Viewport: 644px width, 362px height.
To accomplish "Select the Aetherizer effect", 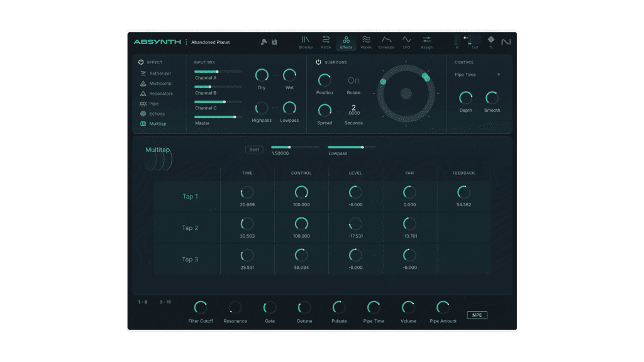I will (160, 74).
